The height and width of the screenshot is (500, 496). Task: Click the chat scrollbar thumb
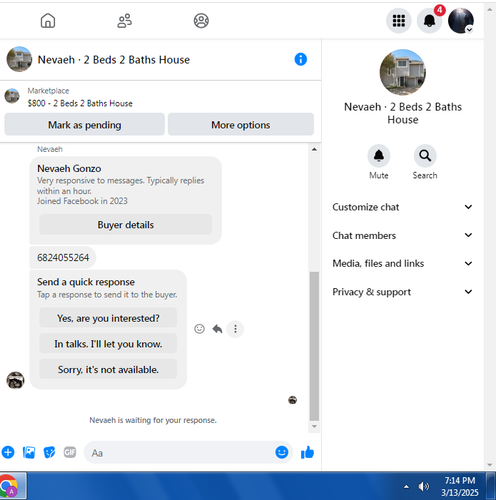click(x=314, y=346)
